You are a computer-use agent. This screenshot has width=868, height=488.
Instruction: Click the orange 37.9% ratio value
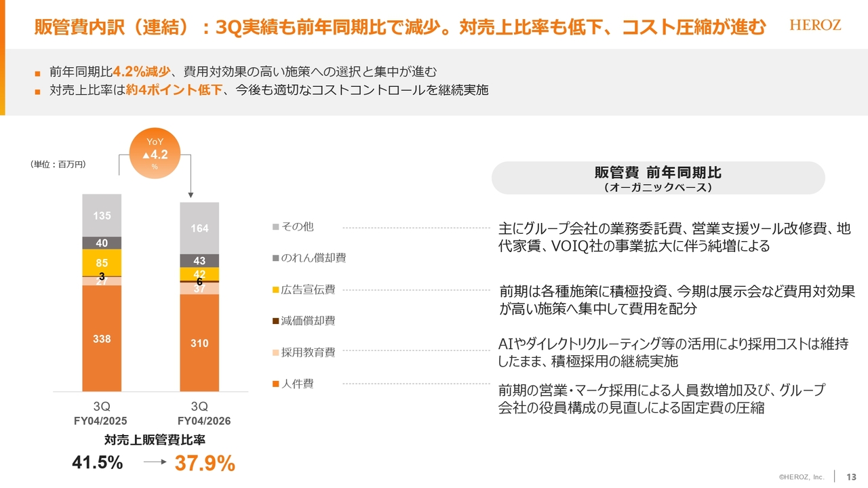205,464
